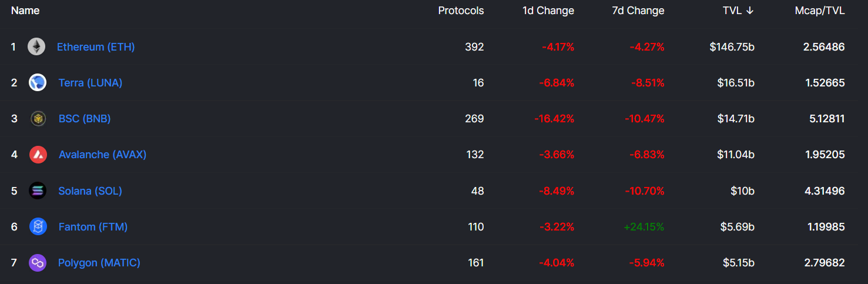Click the Solana logo icon

coord(38,191)
